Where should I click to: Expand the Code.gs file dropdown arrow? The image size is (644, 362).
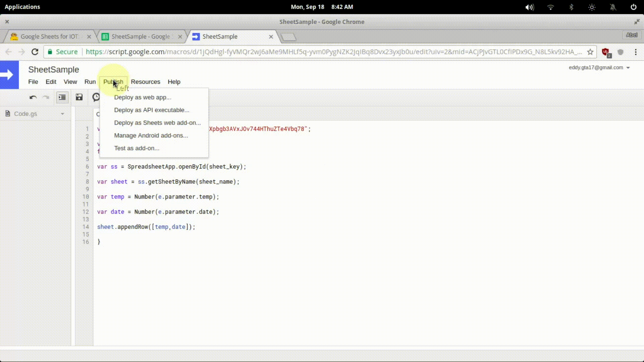tap(62, 114)
